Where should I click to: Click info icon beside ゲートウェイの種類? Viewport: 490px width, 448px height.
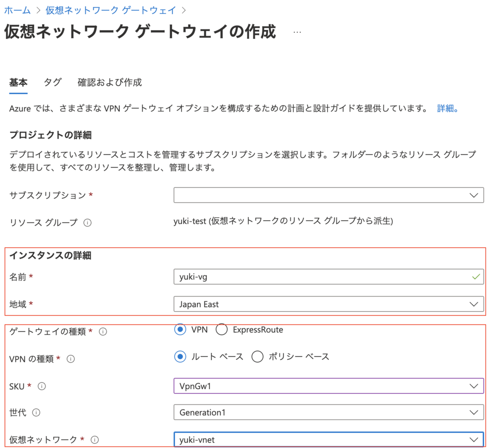(x=103, y=332)
